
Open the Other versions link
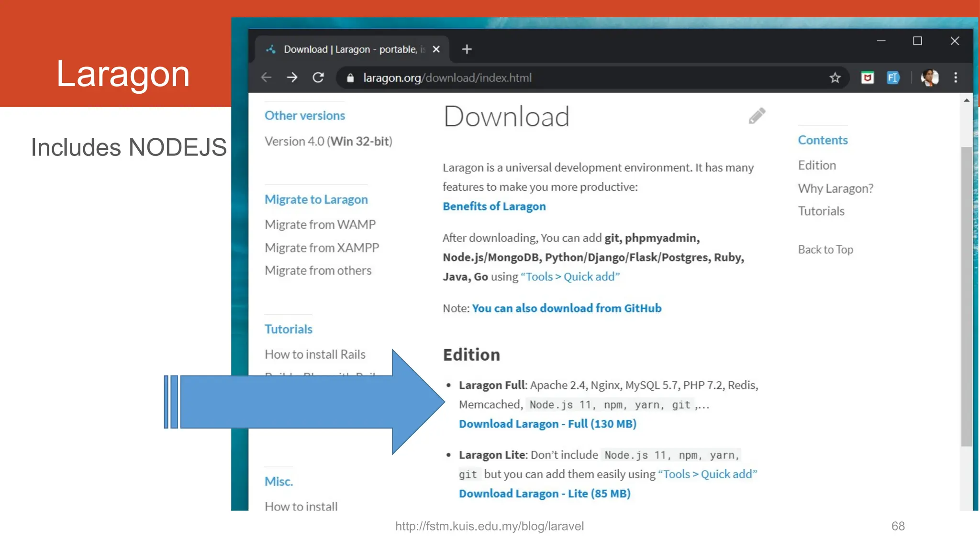coord(305,116)
